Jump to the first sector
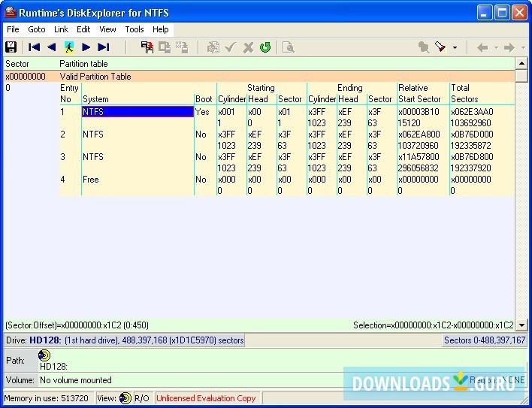 pyautogui.click(x=34, y=47)
